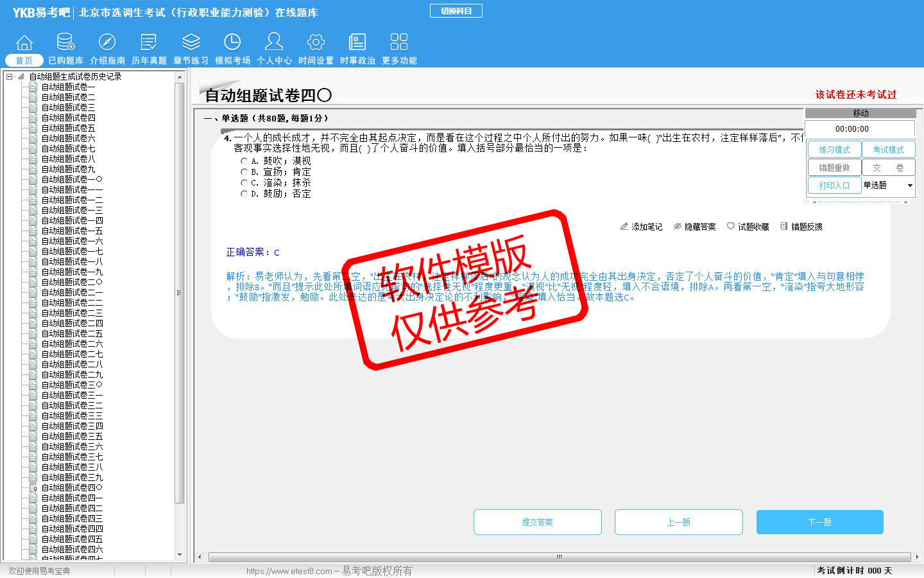Click document icon beside 自动组题试卷一
The image size is (924, 578).
[33, 87]
